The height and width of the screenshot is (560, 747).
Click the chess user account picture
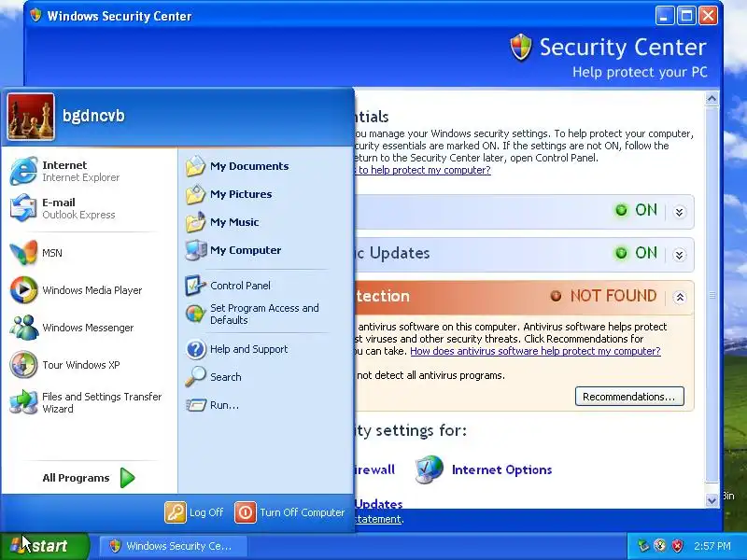click(x=31, y=117)
